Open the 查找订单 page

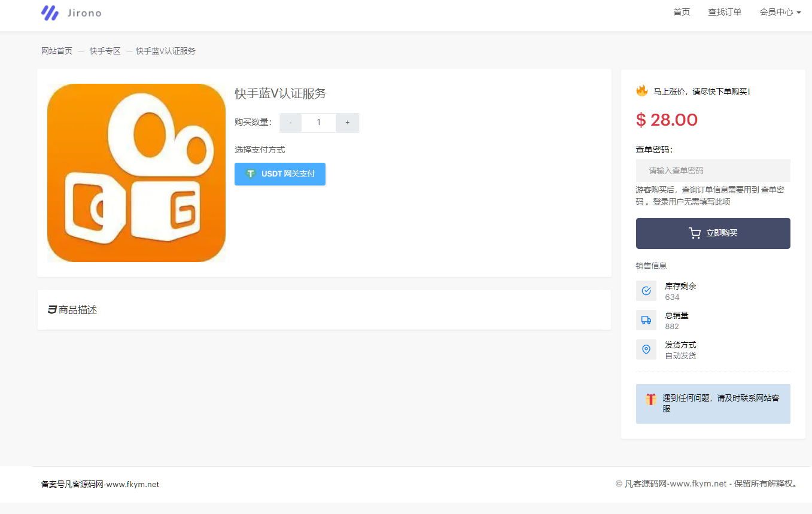pos(725,12)
